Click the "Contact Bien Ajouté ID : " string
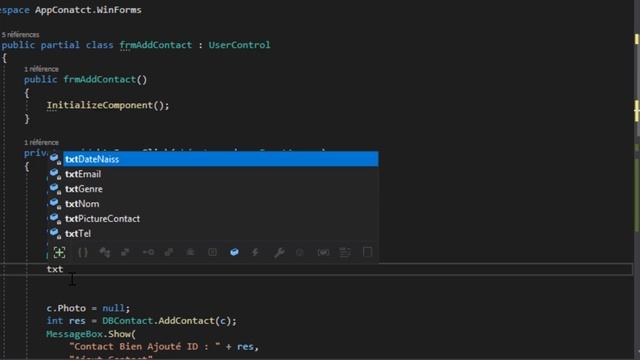This screenshot has height=360, width=640. (144, 347)
